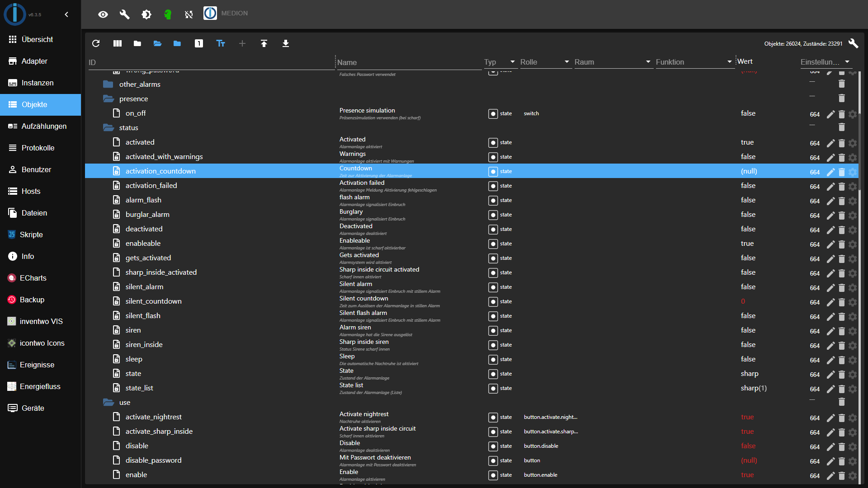
Task: Toggle activate_nightrest value true
Action: (747, 417)
